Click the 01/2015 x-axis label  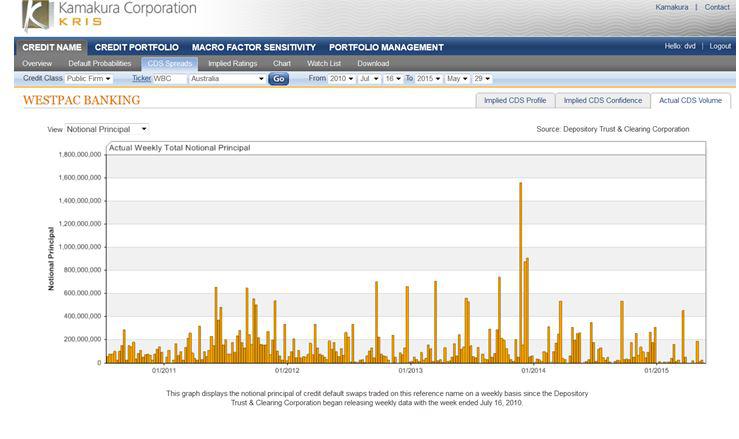657,371
